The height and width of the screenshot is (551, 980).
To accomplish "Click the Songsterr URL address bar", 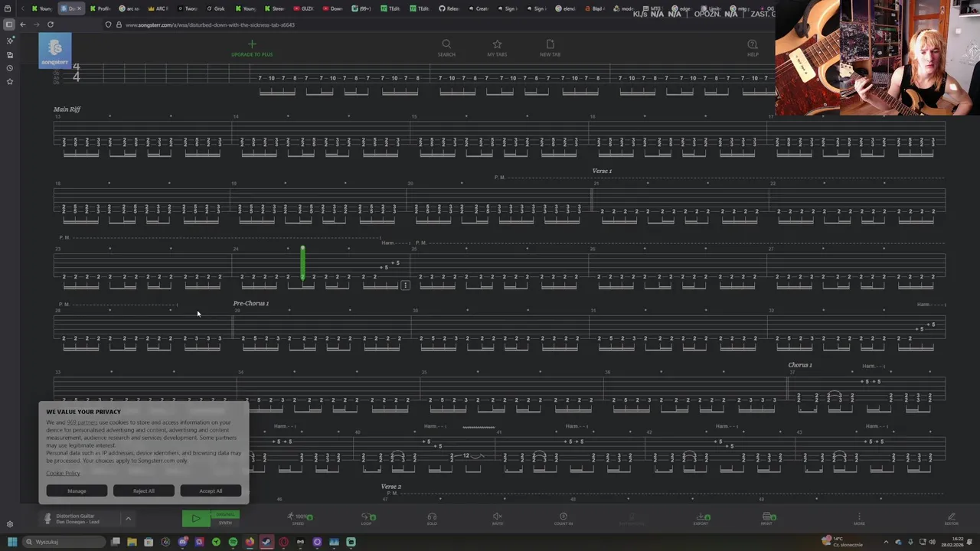I will (x=210, y=24).
